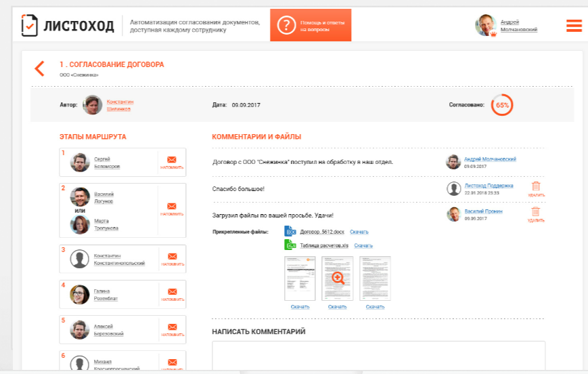Click Андрей Молчановский profile avatar in header
Image resolution: width=588 pixels, height=374 pixels.
coord(486,25)
